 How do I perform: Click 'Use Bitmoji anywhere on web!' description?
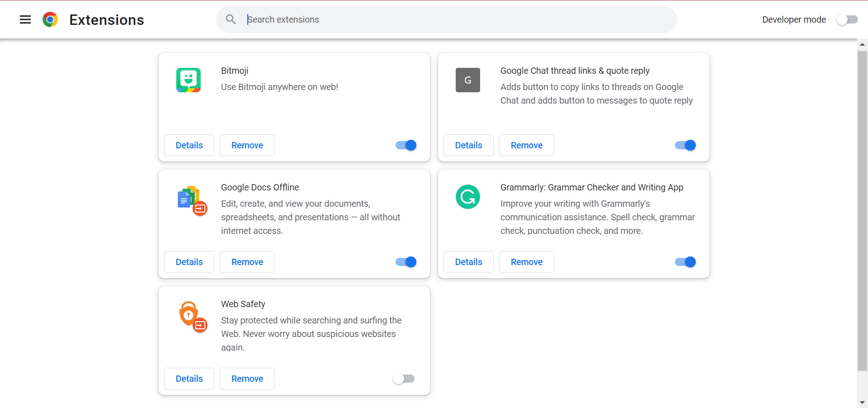tap(279, 87)
